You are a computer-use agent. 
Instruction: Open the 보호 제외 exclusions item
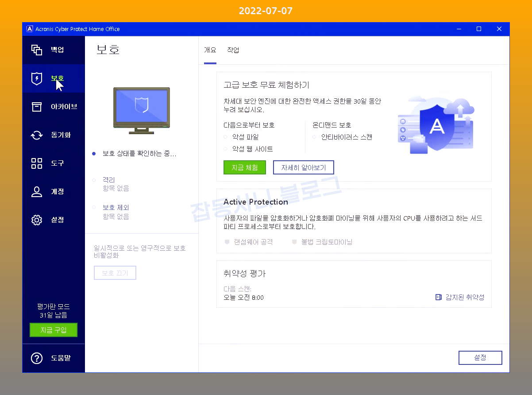pyautogui.click(x=116, y=207)
